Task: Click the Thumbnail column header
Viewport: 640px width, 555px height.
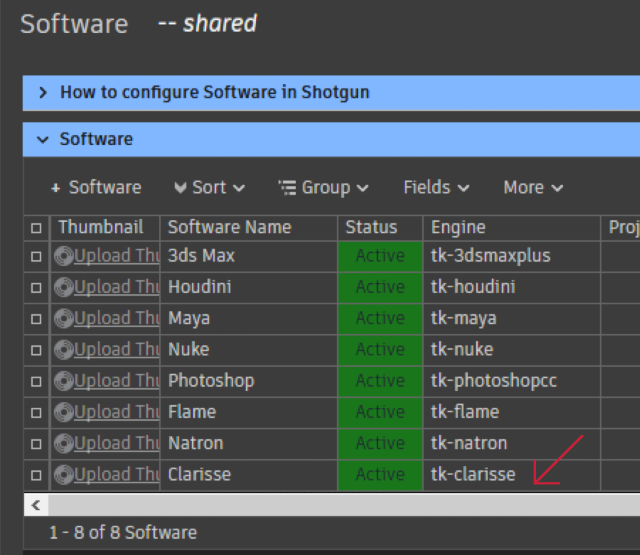Action: click(x=105, y=227)
